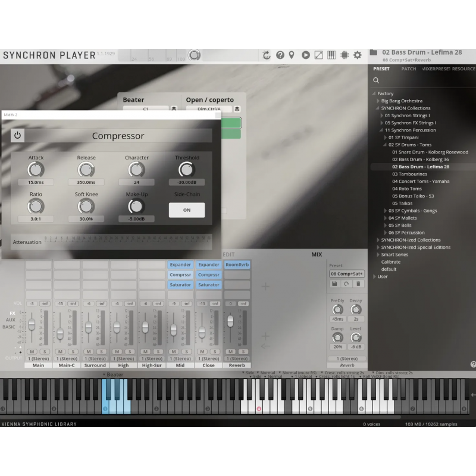
Task: Switch to the PATCH tab
Action: tap(409, 68)
